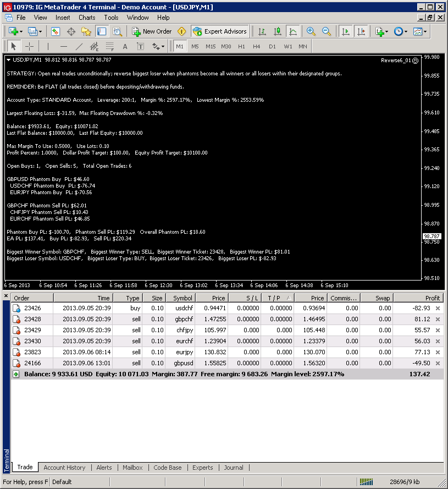Expand the Periods dropdown arrow
448x489 pixels.
(x=406, y=31)
